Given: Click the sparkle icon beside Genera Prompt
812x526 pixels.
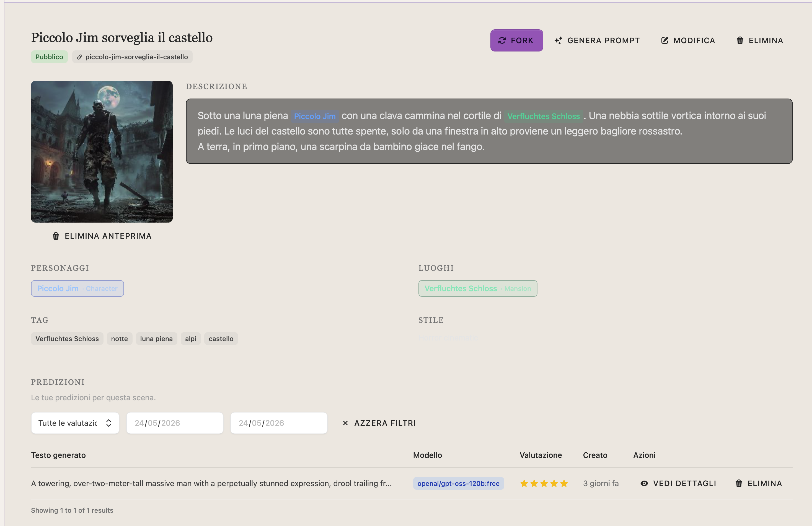Looking at the screenshot, I should (558, 40).
